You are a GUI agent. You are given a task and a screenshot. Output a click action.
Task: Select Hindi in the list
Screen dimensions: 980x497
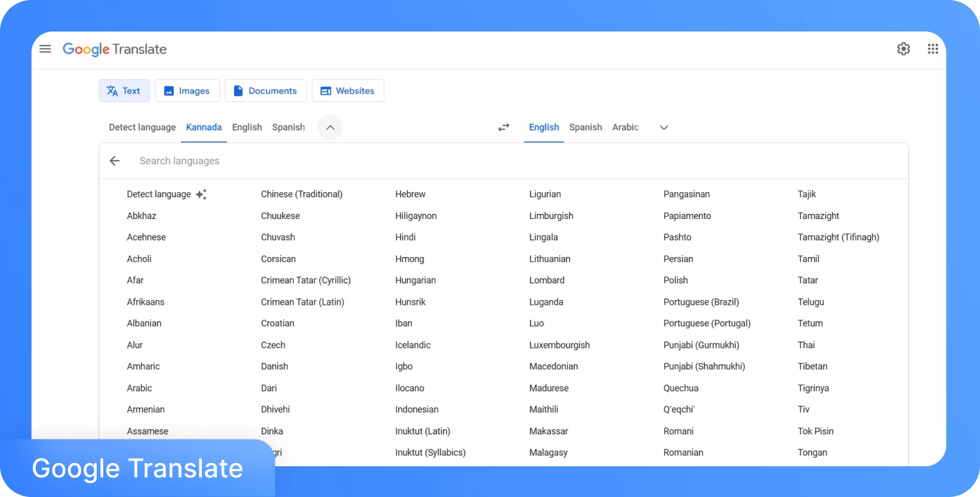click(406, 237)
